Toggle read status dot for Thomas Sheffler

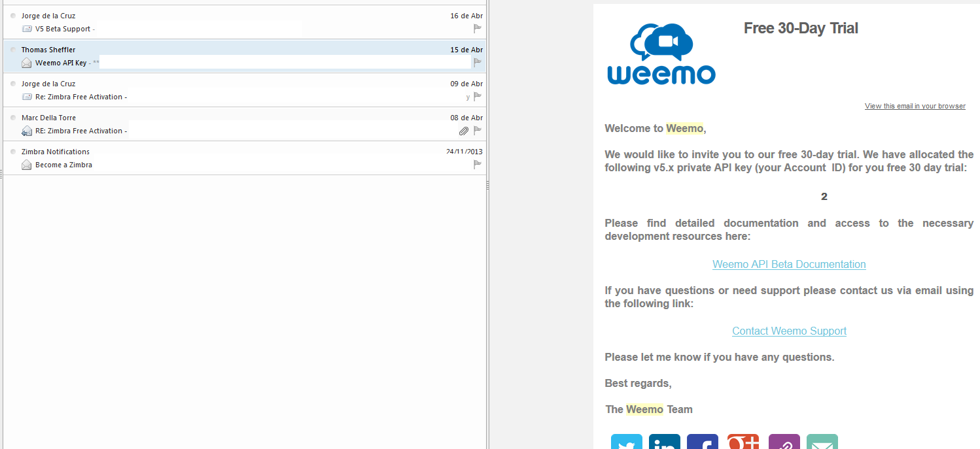pos(13,50)
